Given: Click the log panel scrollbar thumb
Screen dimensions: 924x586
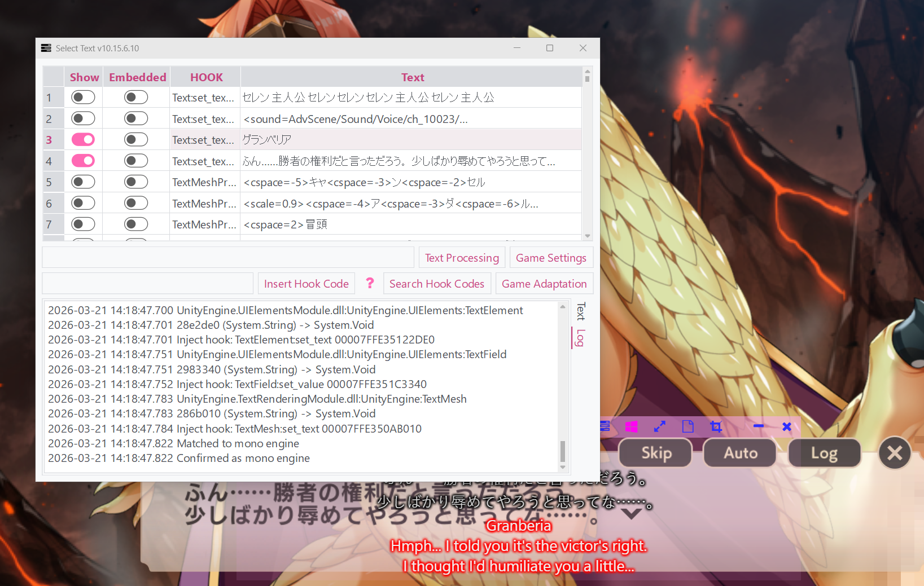Looking at the screenshot, I should click(x=562, y=451).
